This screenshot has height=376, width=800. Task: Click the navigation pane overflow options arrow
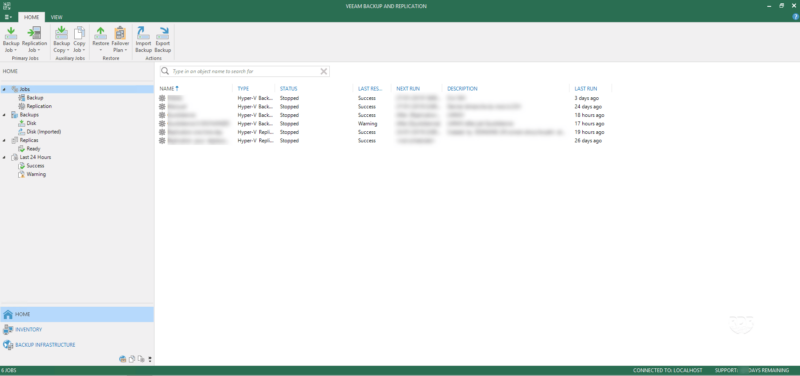click(150, 360)
